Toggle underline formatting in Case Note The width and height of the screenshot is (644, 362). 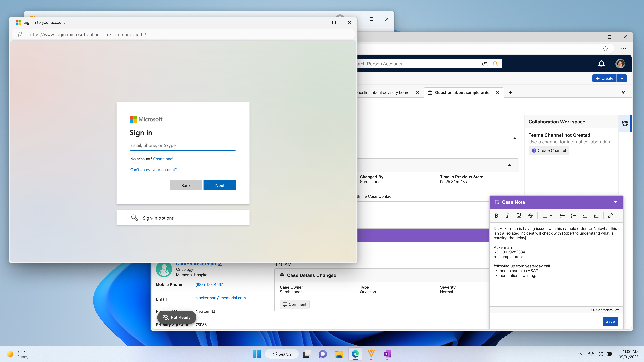(519, 216)
